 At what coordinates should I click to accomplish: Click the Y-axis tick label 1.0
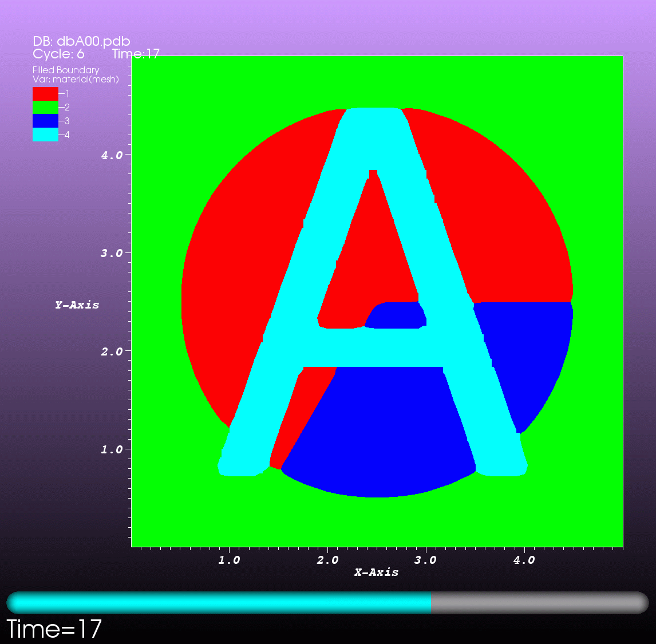click(x=112, y=449)
